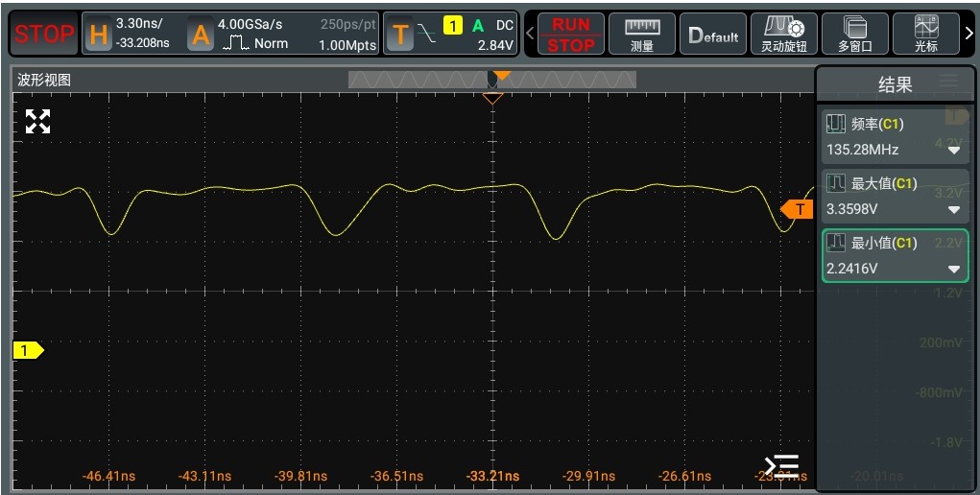This screenshot has height=495, width=980.
Task: Expand the 最小值 minimum measurement dropdown
Action: [x=954, y=269]
